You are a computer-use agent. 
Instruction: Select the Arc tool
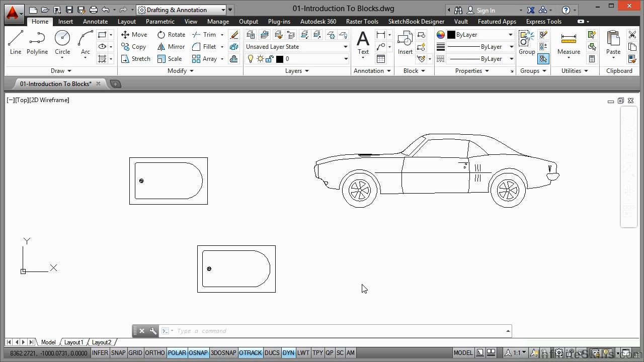[86, 43]
